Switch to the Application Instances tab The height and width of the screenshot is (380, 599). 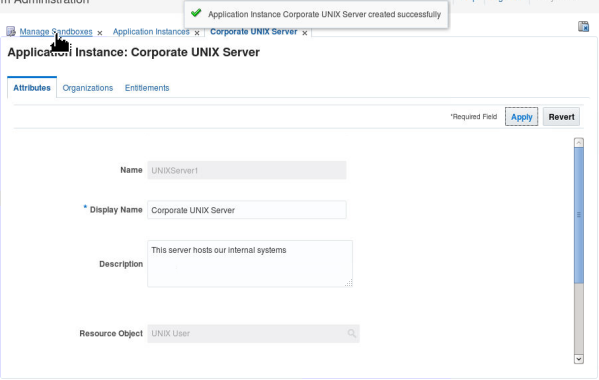coord(151,32)
